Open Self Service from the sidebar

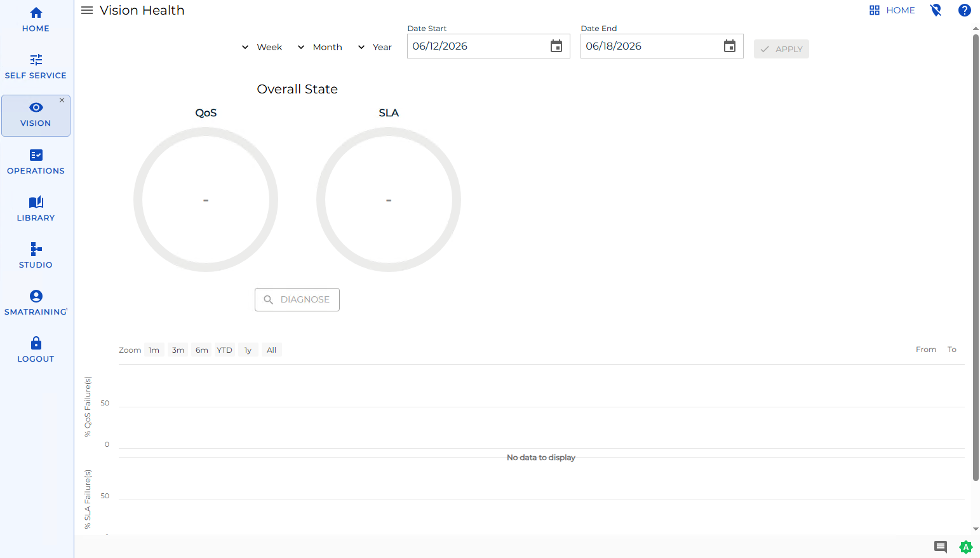36,67
